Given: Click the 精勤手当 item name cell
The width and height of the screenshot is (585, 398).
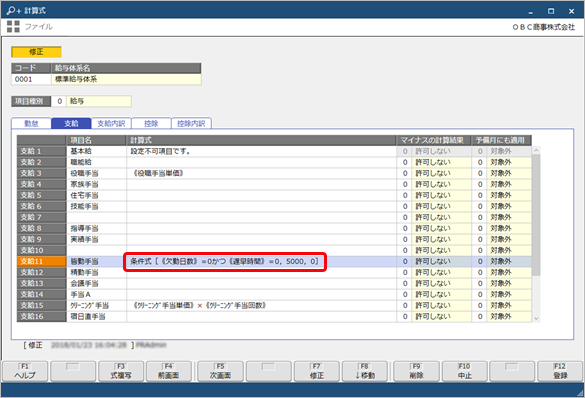Looking at the screenshot, I should [x=96, y=272].
